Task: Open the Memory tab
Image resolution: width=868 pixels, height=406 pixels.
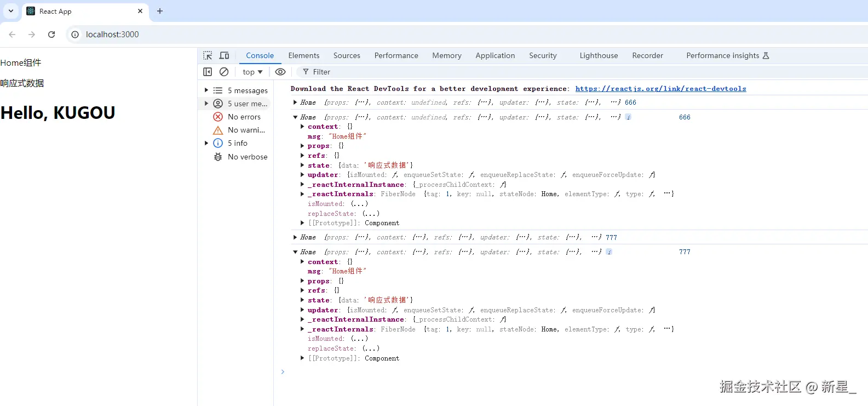Action: point(446,55)
